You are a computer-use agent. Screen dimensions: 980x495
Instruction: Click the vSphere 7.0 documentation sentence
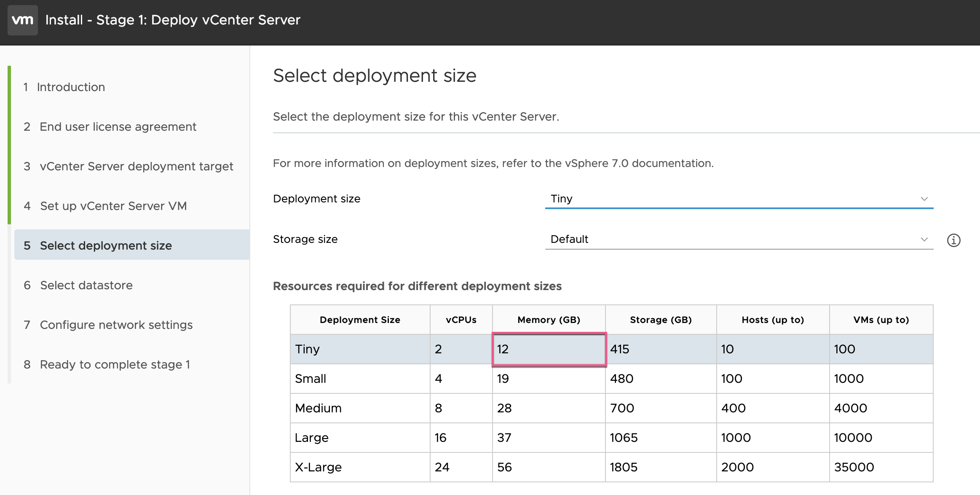493,163
